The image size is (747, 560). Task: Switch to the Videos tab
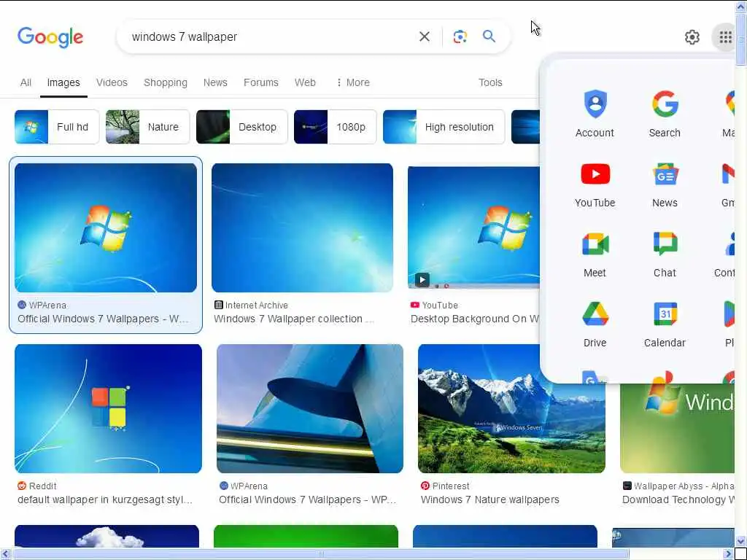(x=112, y=82)
